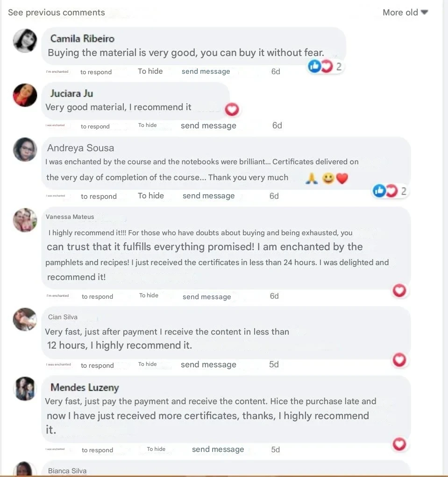Click the like and heart reactions on Andreya Sousa's comment

385,191
